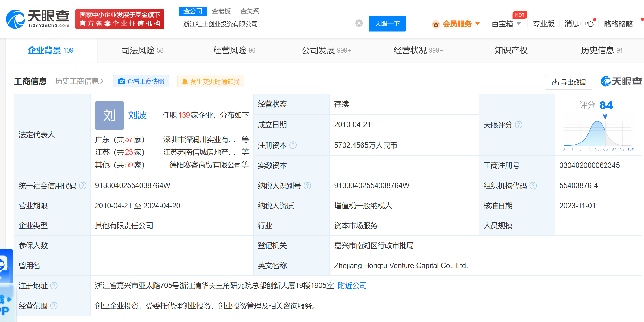Click the TianYanCha logo icon
The width and height of the screenshot is (644, 322).
pyautogui.click(x=16, y=19)
